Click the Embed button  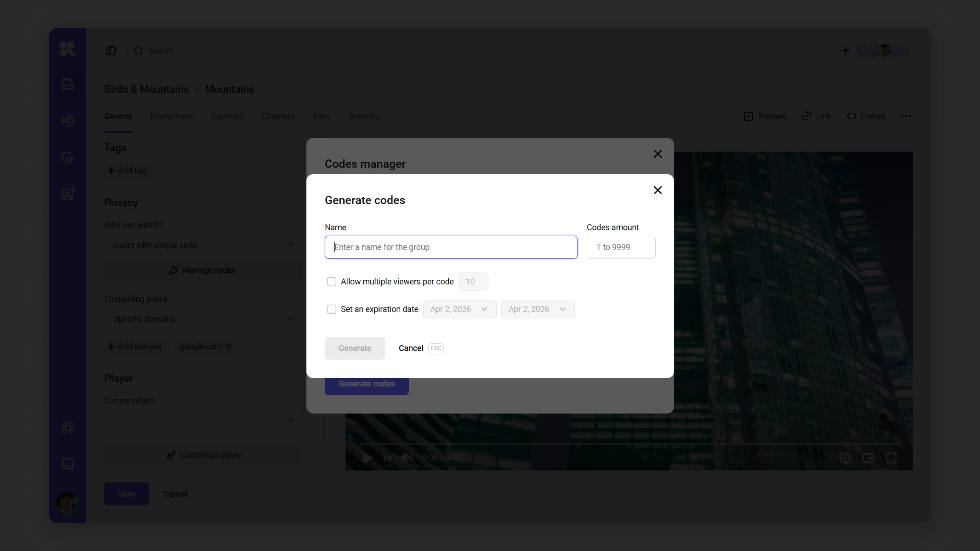coord(866,116)
